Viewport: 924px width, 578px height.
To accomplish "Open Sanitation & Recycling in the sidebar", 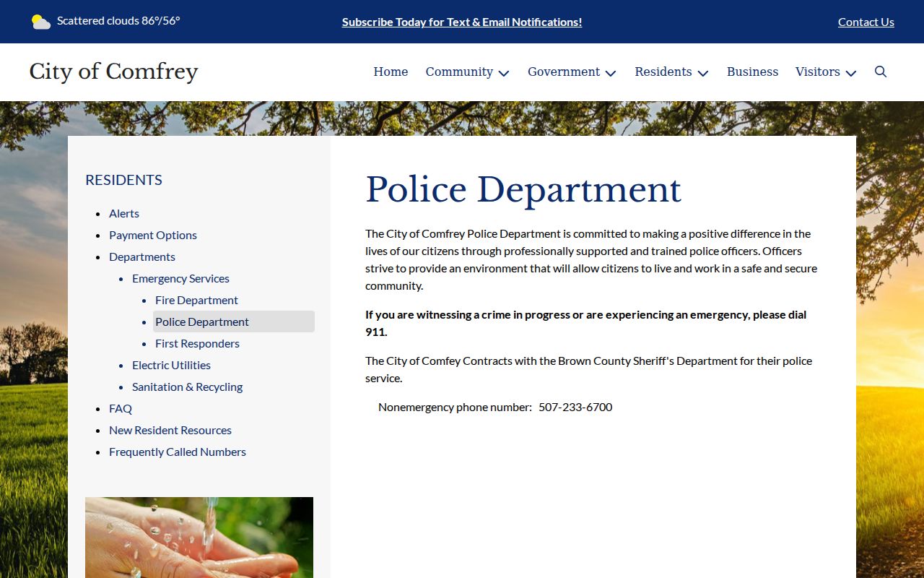I will coord(187,387).
